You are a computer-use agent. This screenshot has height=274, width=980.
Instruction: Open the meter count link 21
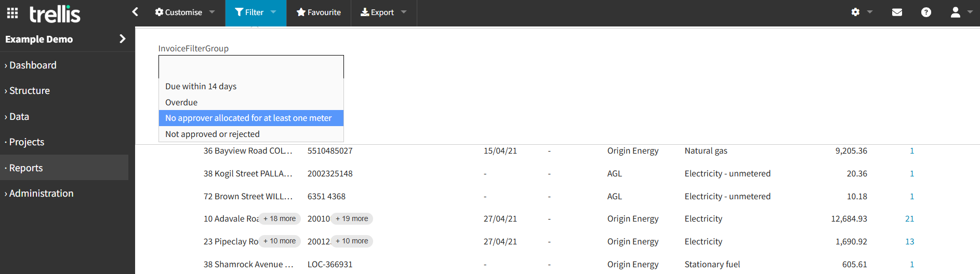click(x=909, y=218)
